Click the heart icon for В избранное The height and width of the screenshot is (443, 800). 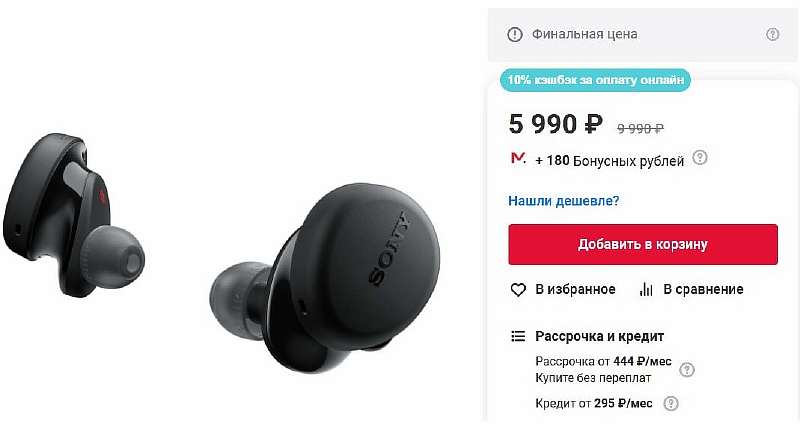click(x=518, y=290)
